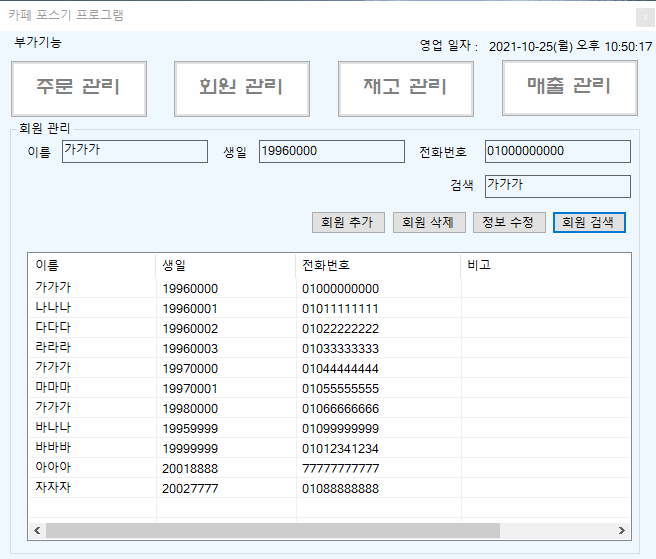Select the 라라라 member row
656x559 pixels.
(329, 348)
